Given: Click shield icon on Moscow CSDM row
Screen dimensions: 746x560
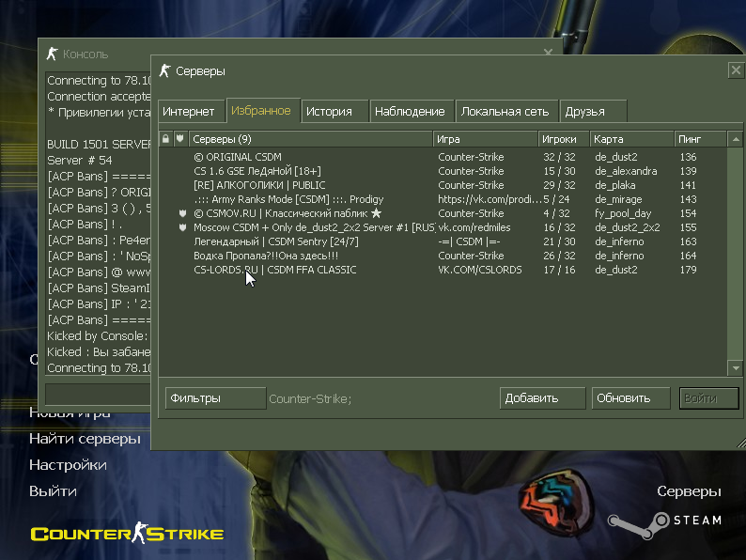Looking at the screenshot, I should (x=182, y=227).
